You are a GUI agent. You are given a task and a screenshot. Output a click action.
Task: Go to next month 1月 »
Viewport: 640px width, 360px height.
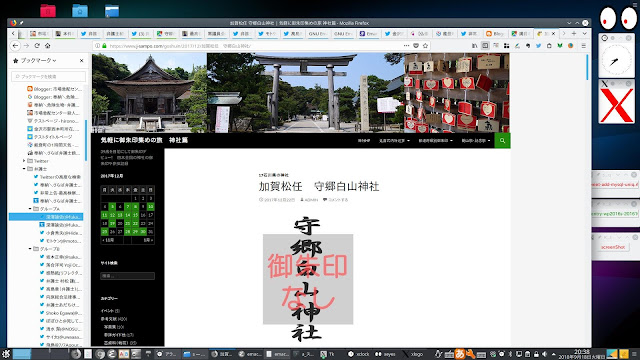(149, 240)
